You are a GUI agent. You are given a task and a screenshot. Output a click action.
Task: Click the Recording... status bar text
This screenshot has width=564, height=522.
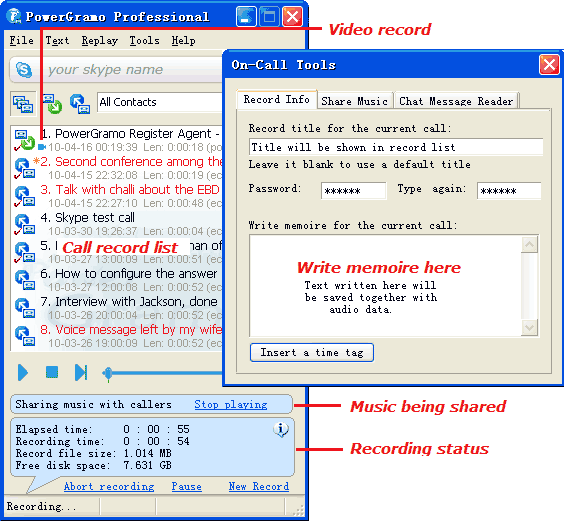pyautogui.click(x=41, y=507)
